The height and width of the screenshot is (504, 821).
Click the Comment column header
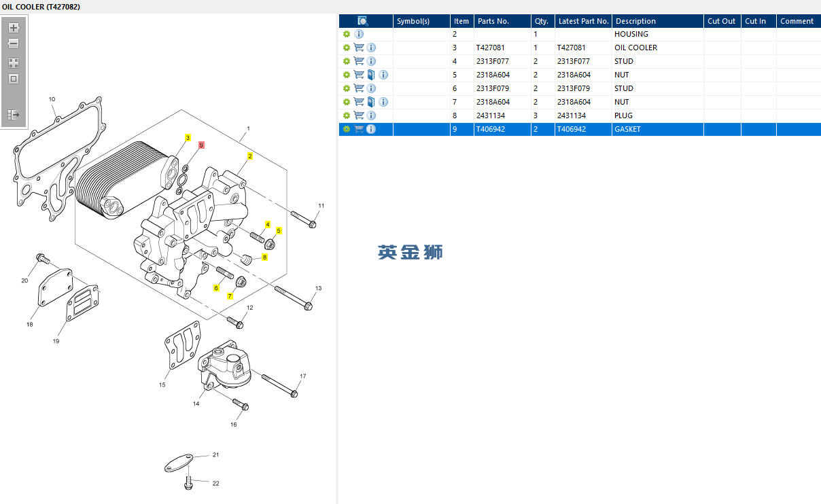(798, 21)
